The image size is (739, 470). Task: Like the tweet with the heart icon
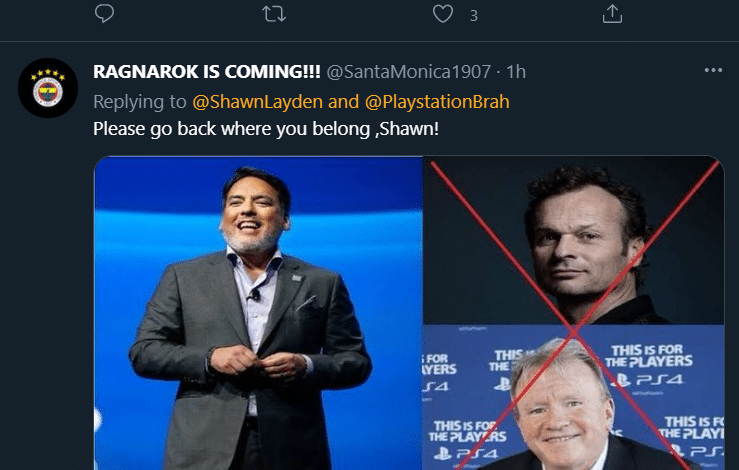click(x=443, y=14)
